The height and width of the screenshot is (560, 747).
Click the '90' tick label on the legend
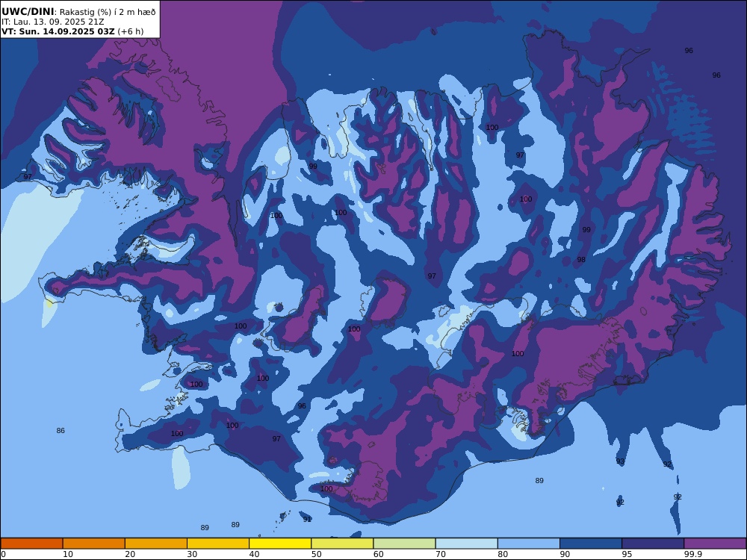pyautogui.click(x=565, y=554)
